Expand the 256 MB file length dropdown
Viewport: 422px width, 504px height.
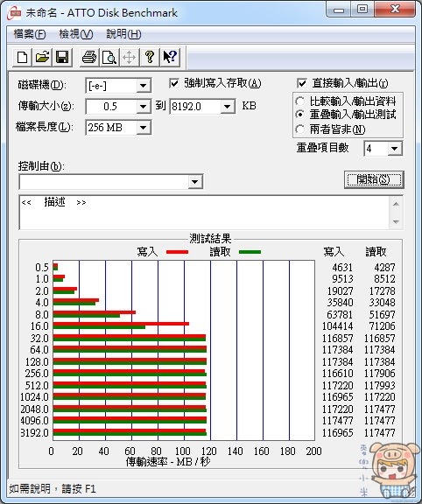click(143, 128)
